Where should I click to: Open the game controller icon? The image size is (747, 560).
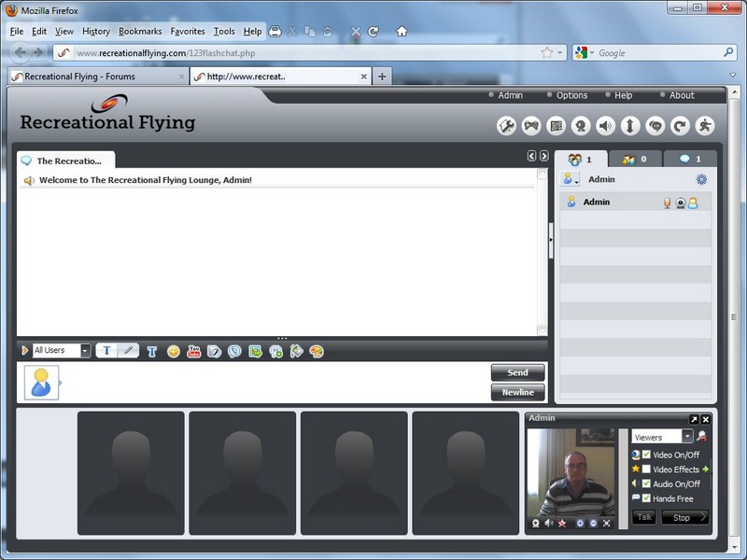click(531, 126)
